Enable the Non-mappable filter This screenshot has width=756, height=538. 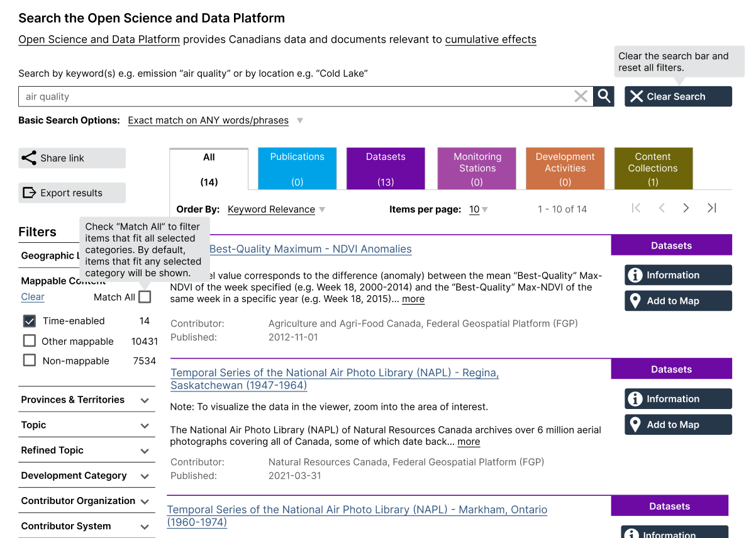coord(29,361)
